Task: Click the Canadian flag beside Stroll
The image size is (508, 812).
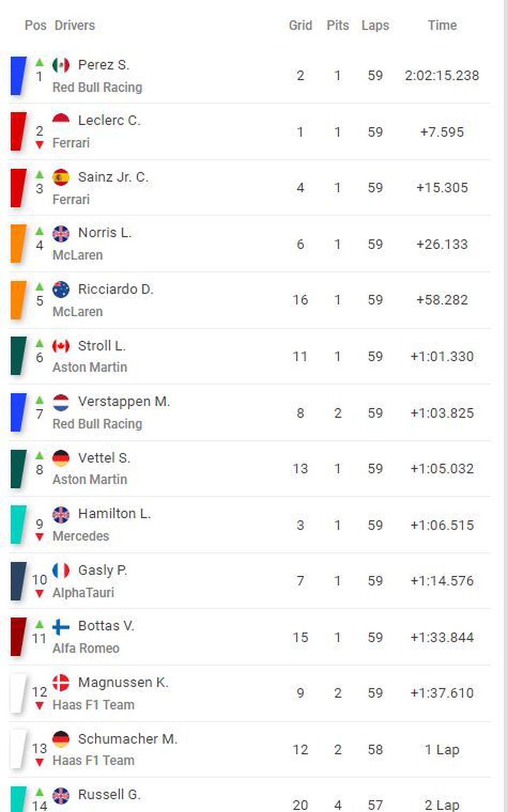Action: tap(61, 346)
